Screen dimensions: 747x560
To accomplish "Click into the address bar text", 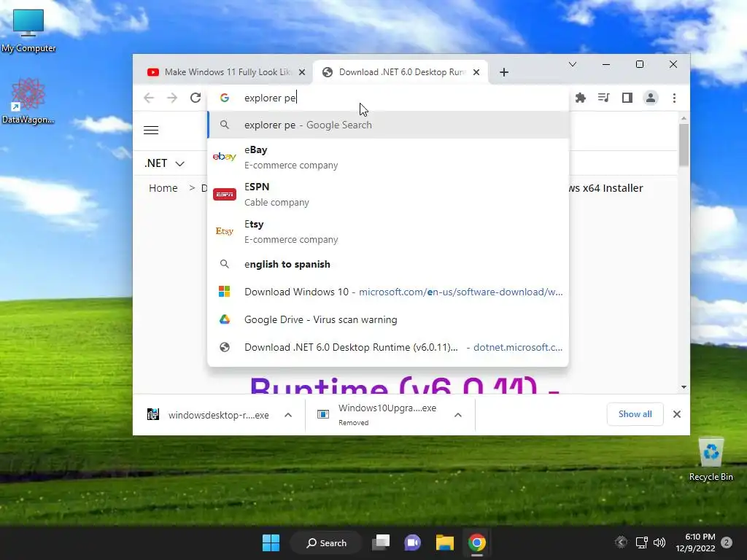I will (270, 98).
